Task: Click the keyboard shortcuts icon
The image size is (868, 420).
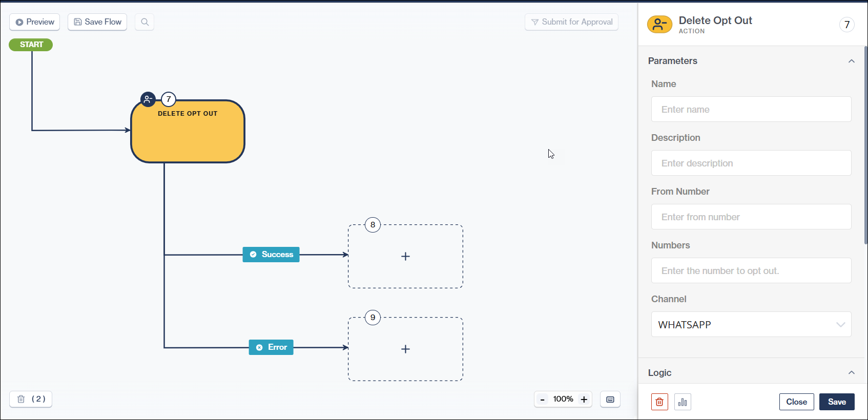Action: 610,400
